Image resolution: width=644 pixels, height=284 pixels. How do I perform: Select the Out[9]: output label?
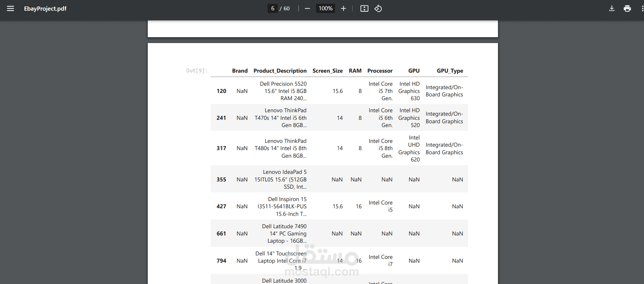pos(197,71)
